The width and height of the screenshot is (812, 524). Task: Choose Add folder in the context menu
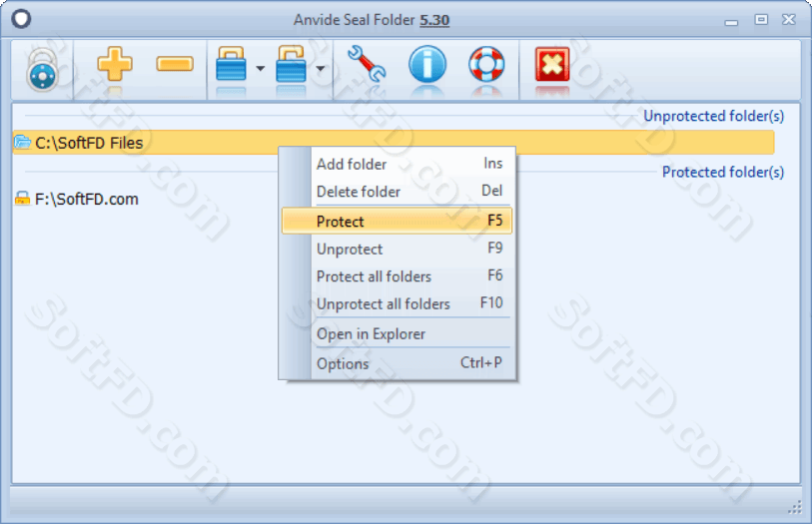(x=397, y=164)
